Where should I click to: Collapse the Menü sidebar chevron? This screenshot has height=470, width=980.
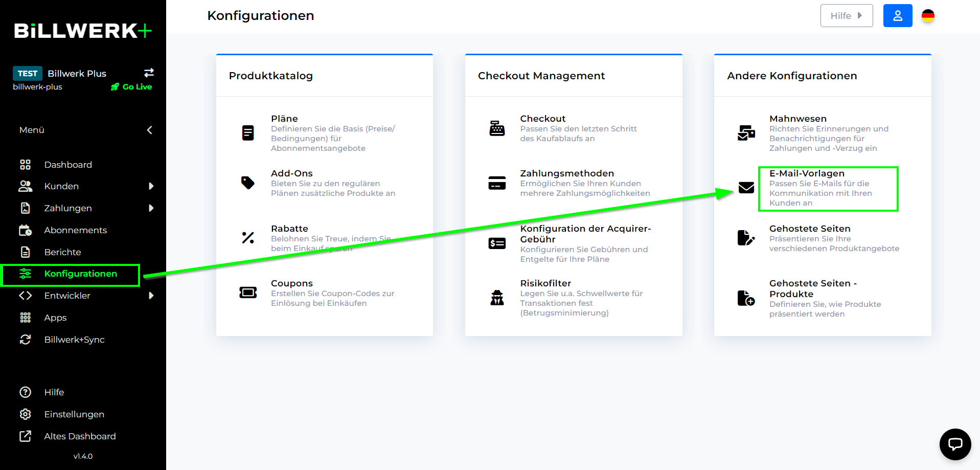click(149, 130)
